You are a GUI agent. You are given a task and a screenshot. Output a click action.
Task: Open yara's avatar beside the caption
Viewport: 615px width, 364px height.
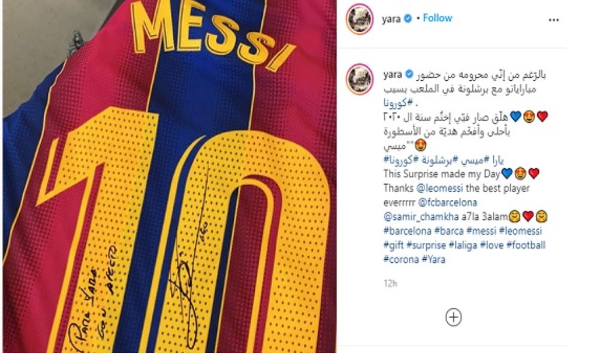click(x=359, y=79)
